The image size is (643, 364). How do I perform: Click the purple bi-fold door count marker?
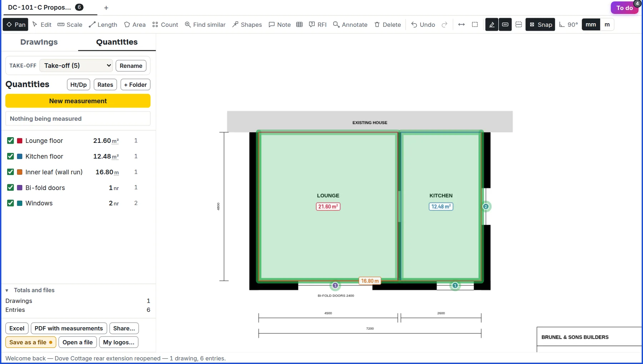coord(335,285)
